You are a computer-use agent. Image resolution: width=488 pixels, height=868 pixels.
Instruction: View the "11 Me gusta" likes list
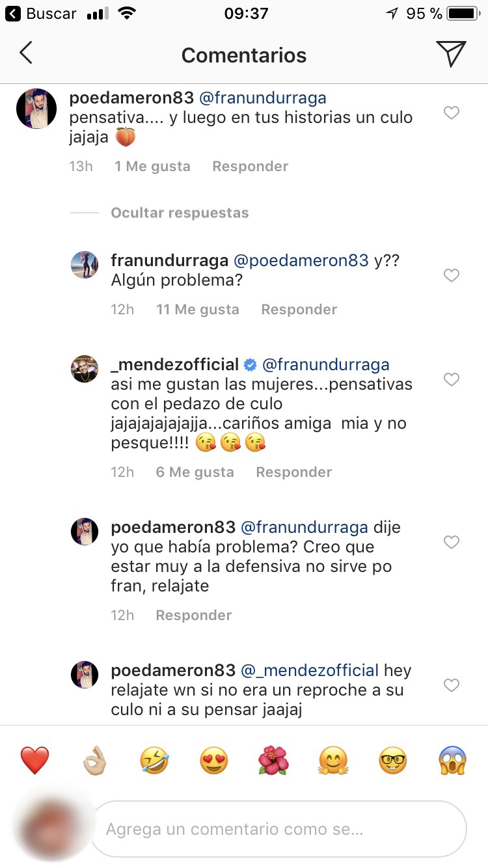coord(197,310)
